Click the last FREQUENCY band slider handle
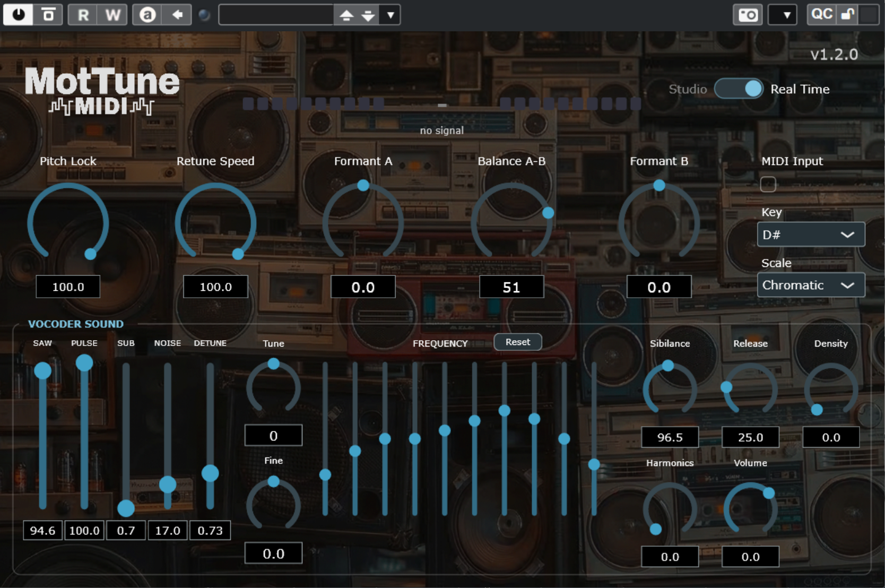Screen dimensions: 885x588 [594, 464]
